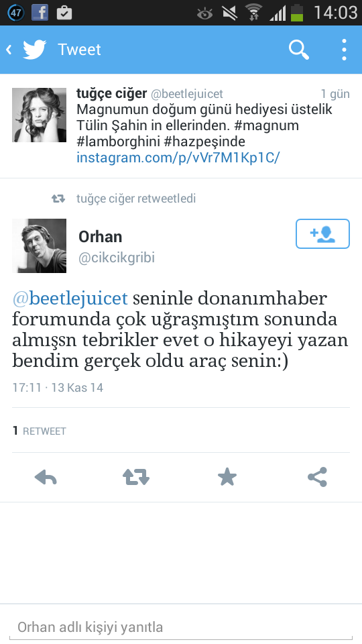Open the instagram.com/p/vVr7M1Kp1C/ link
Image resolution: width=362 pixels, height=644 pixels.
(x=178, y=157)
